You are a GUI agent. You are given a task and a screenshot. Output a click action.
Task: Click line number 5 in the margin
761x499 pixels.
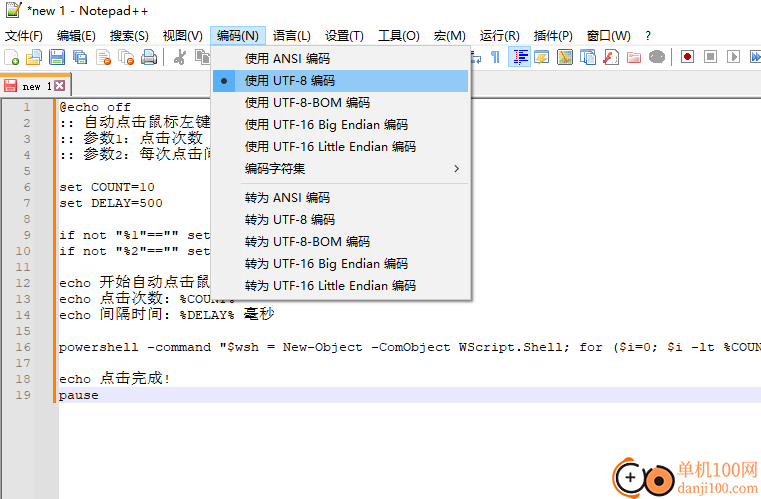(x=27, y=171)
